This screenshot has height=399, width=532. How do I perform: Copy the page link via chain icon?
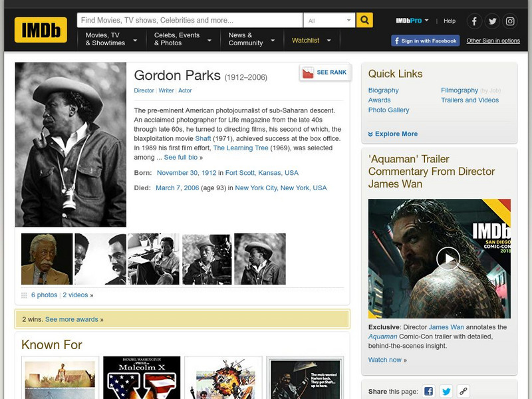[x=464, y=391]
